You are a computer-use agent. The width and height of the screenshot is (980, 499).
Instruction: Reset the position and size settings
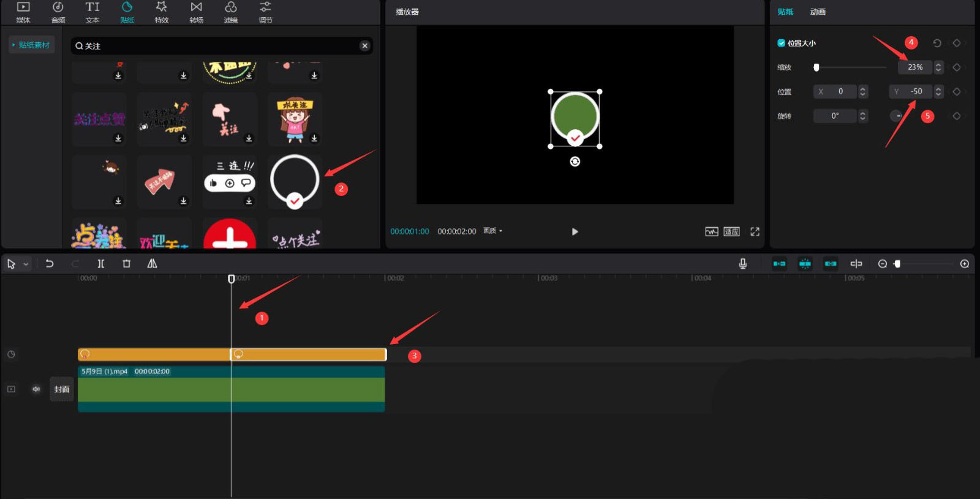coord(937,43)
